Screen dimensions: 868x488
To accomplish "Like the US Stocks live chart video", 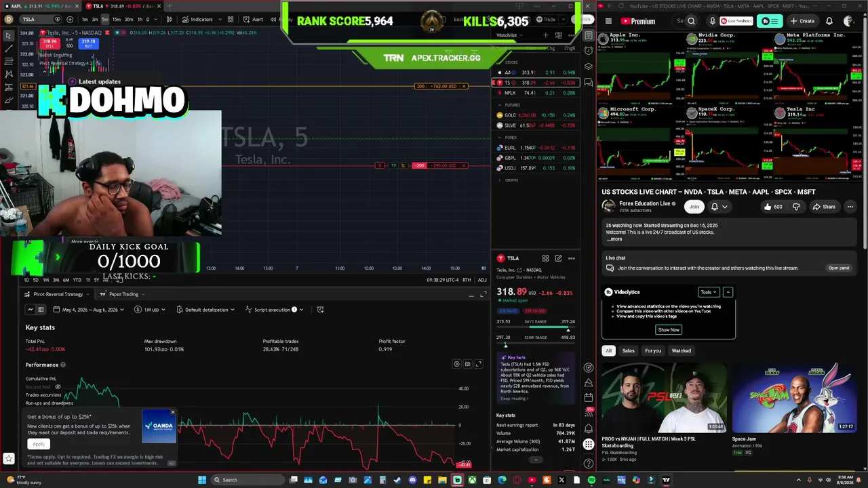I will tap(774, 207).
